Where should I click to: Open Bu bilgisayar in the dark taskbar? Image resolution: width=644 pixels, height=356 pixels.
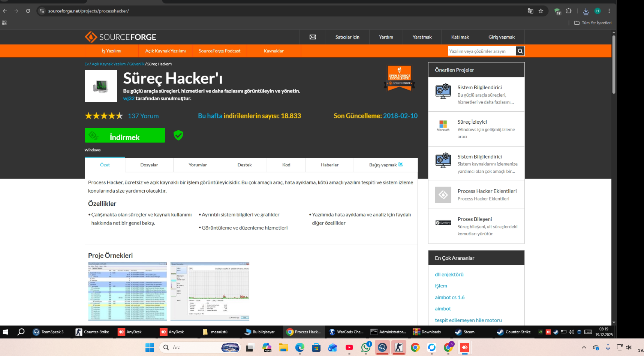pyautogui.click(x=260, y=332)
